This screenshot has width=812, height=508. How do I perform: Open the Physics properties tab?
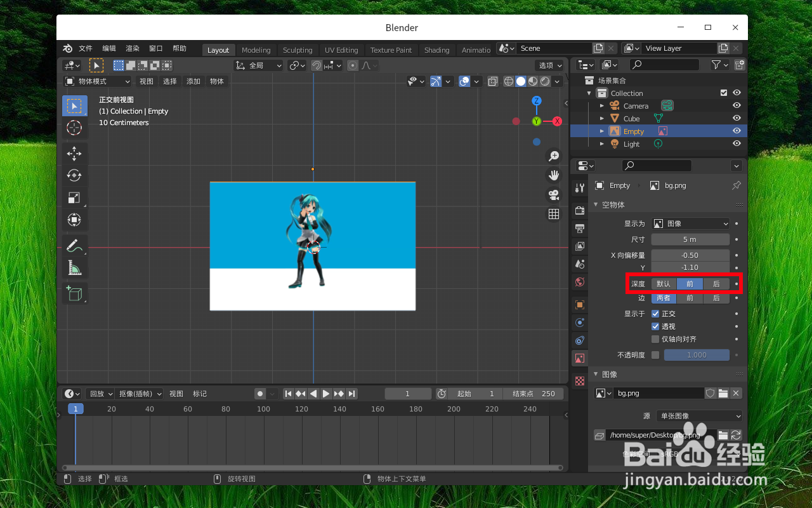coord(579,323)
